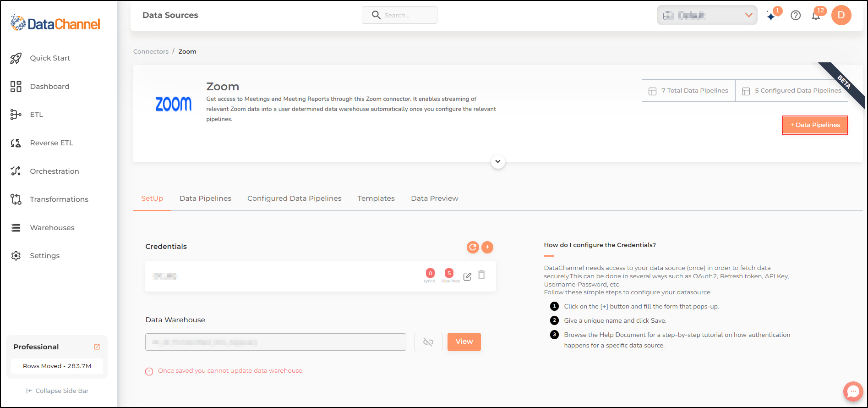The image size is (868, 408).
Task: Edit the saved credential
Action: [467, 276]
